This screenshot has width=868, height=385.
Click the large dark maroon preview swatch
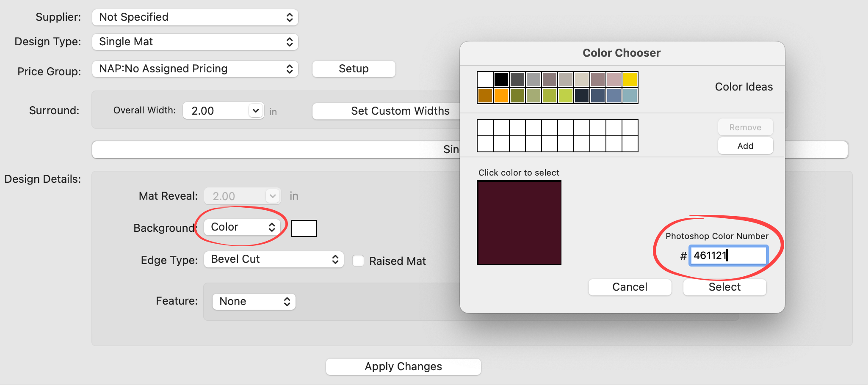(x=519, y=223)
